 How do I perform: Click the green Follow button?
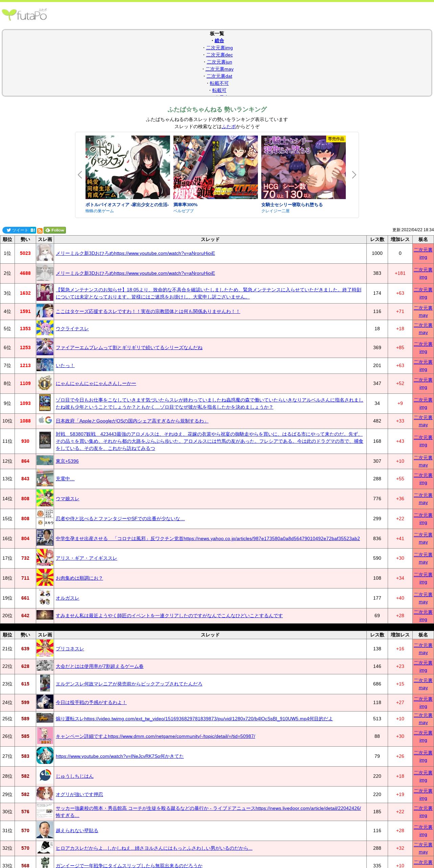click(x=55, y=230)
